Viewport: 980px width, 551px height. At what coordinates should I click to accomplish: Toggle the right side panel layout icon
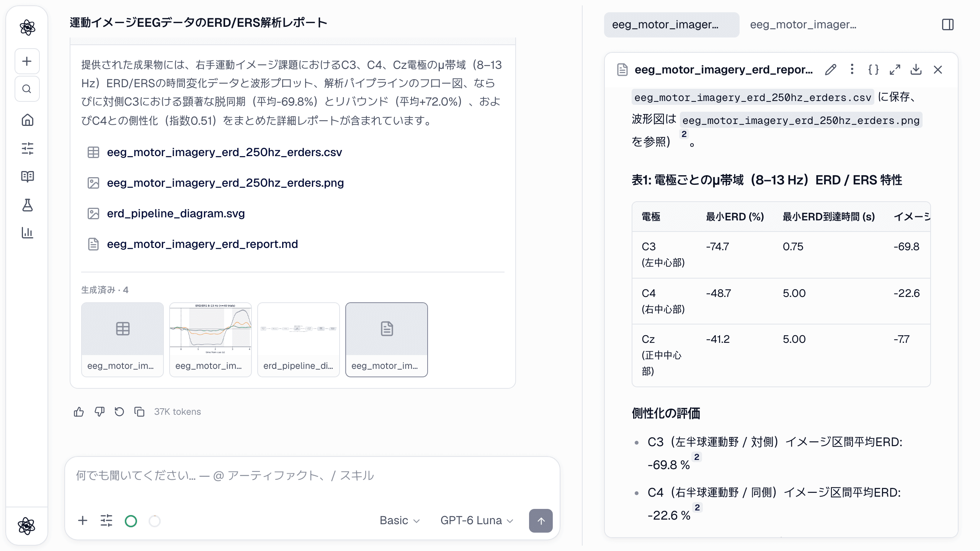coord(948,24)
